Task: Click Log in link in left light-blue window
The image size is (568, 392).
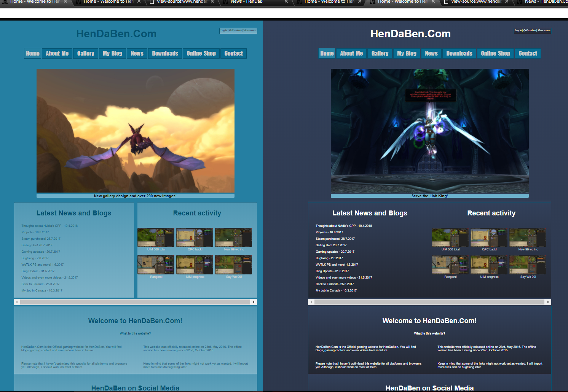Action: [224, 30]
